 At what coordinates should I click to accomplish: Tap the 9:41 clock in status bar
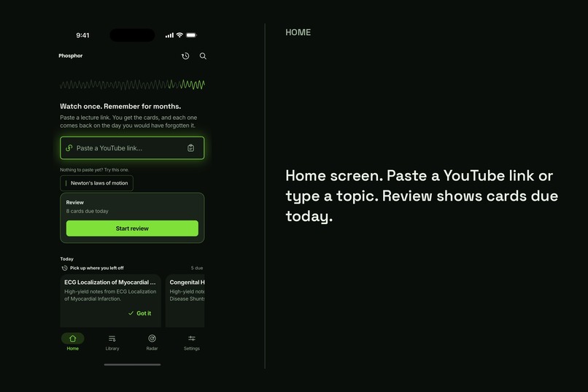[83, 35]
